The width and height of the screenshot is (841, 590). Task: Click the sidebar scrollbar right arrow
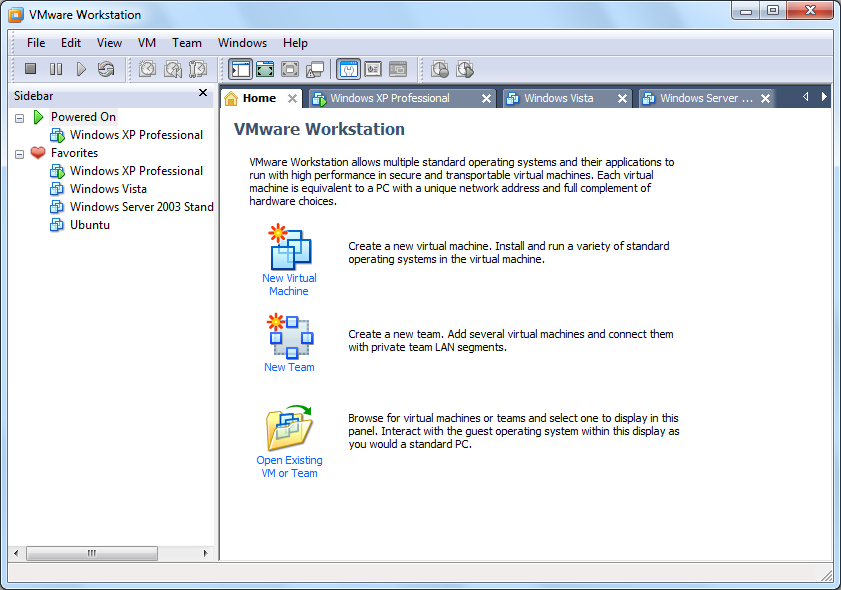[x=205, y=553]
